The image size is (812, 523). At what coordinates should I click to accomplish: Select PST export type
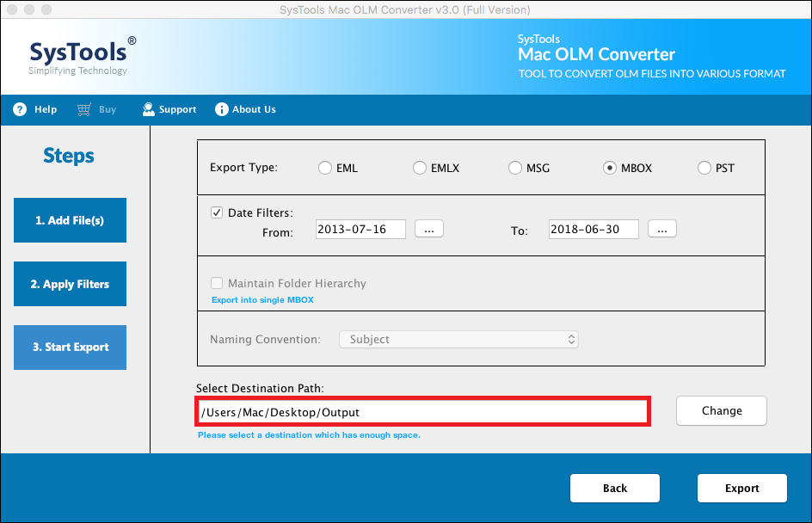704,168
